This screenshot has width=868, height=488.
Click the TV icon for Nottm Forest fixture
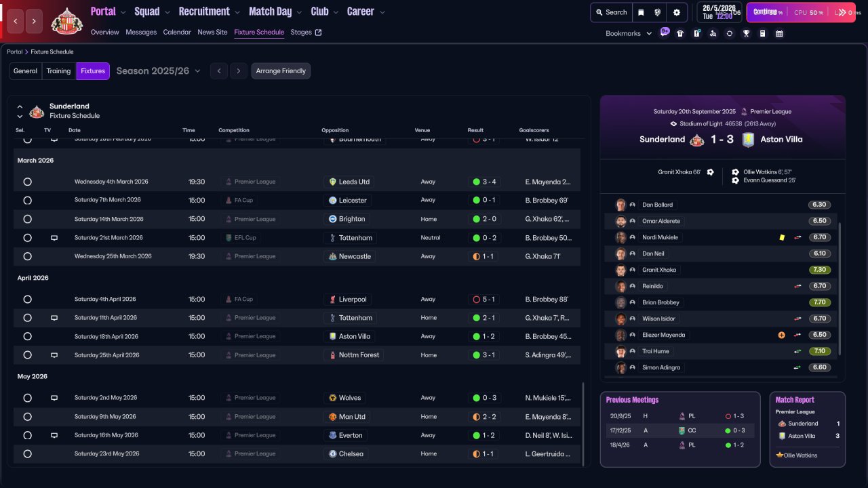click(54, 355)
